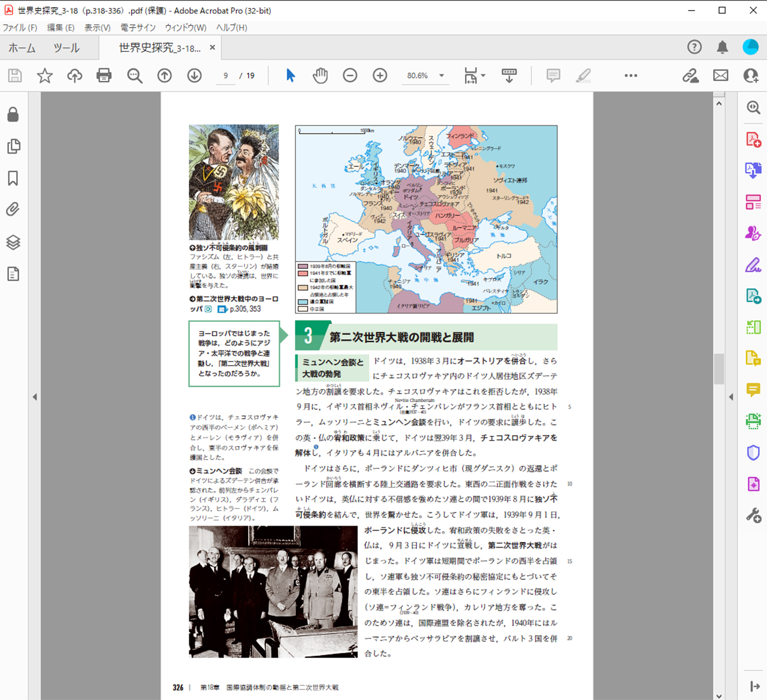Close the 世界史探究 document tab

tap(212, 47)
